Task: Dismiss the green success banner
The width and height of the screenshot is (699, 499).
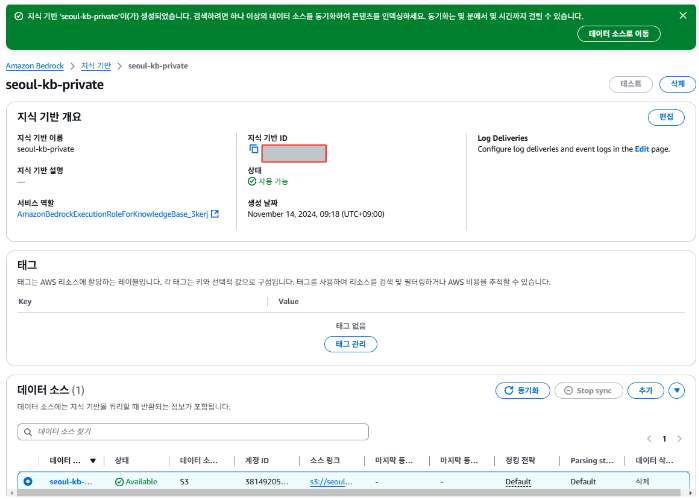Action: pyautogui.click(x=683, y=16)
